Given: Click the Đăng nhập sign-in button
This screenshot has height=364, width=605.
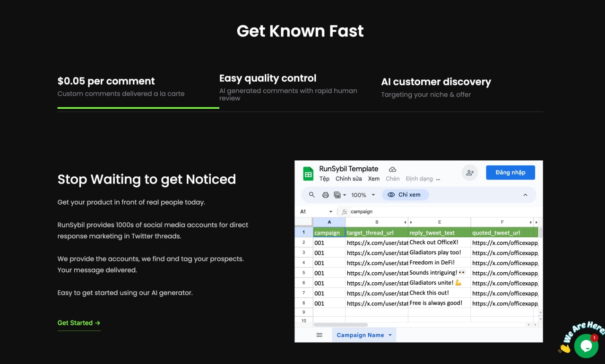Looking at the screenshot, I should (510, 173).
